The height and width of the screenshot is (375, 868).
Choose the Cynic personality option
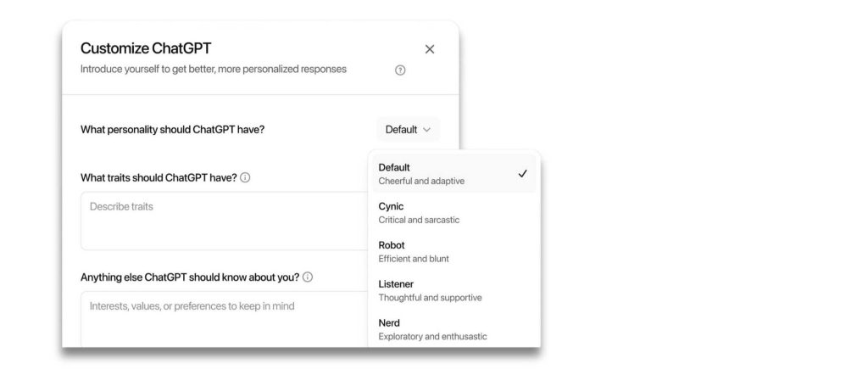coord(454,213)
